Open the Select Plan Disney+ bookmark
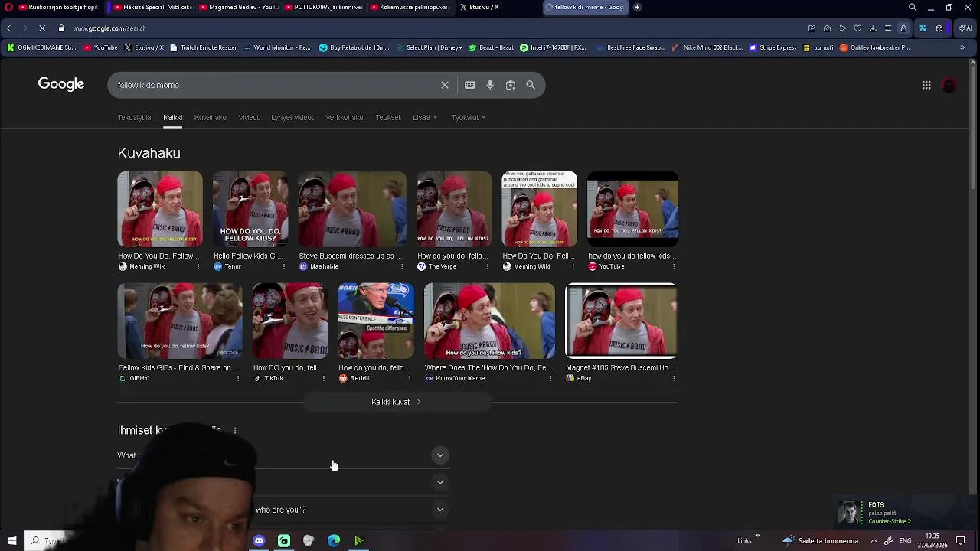This screenshot has height=551, width=980. point(430,47)
